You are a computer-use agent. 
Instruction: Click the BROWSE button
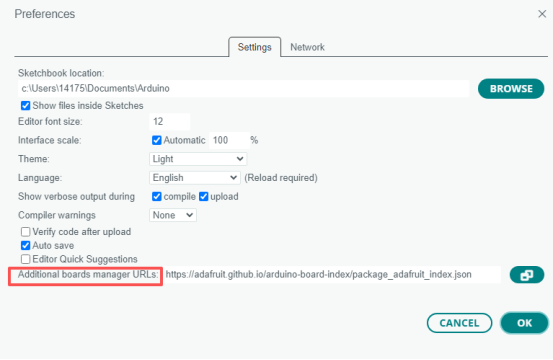[x=511, y=89]
